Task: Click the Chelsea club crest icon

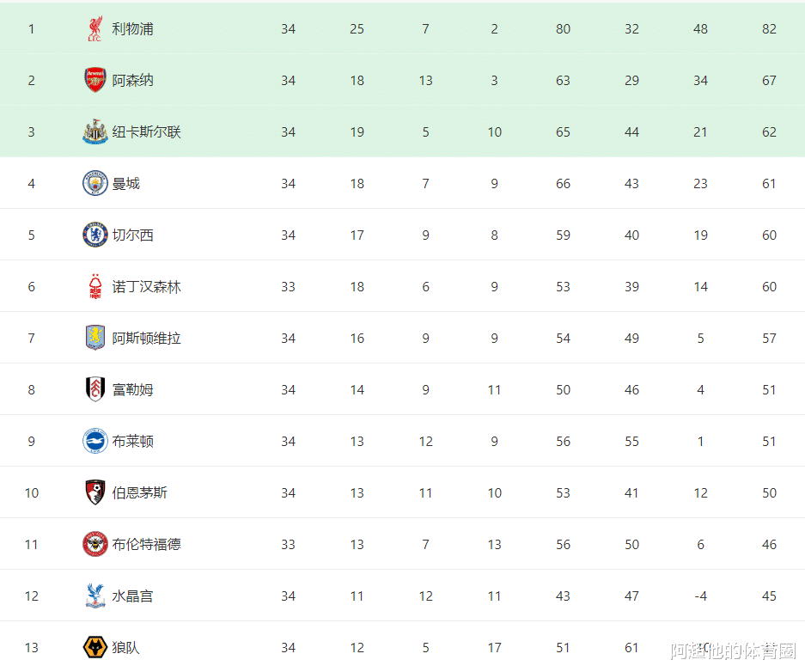Action: [95, 235]
